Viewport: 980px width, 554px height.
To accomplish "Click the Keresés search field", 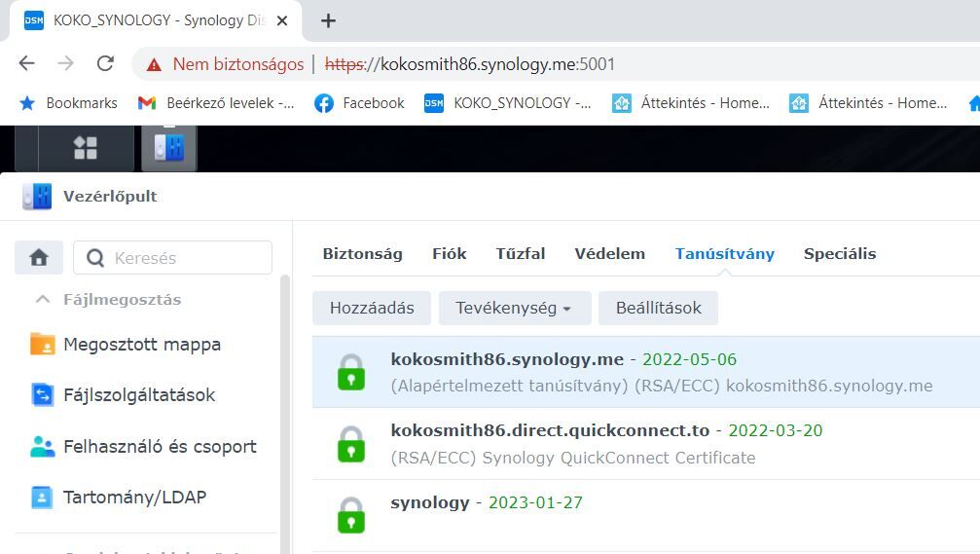I will tap(172, 258).
